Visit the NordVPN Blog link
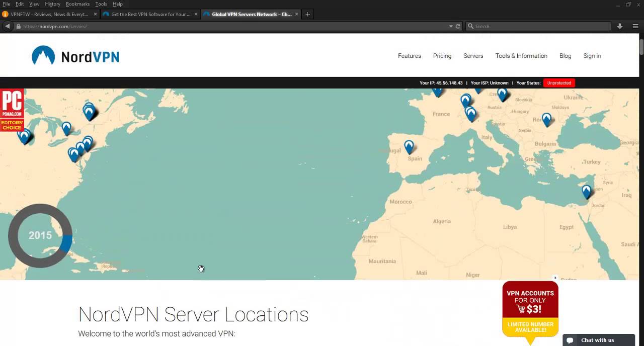 [x=565, y=56]
